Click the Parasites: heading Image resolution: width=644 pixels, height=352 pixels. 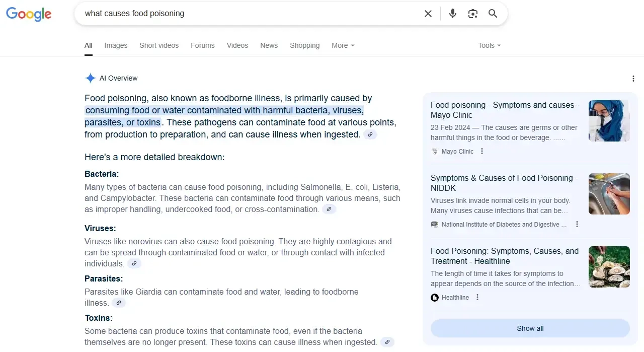[x=104, y=279]
